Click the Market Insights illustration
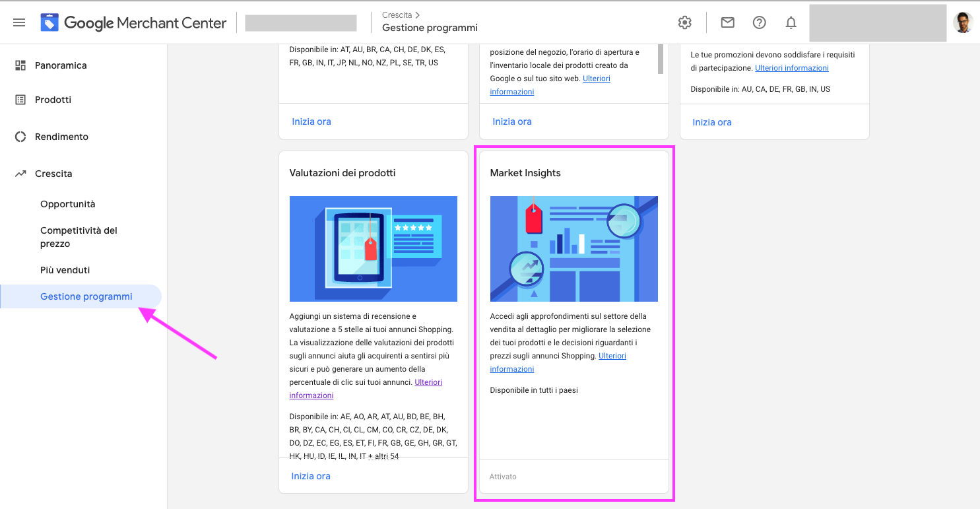This screenshot has height=509, width=980. pyautogui.click(x=574, y=249)
